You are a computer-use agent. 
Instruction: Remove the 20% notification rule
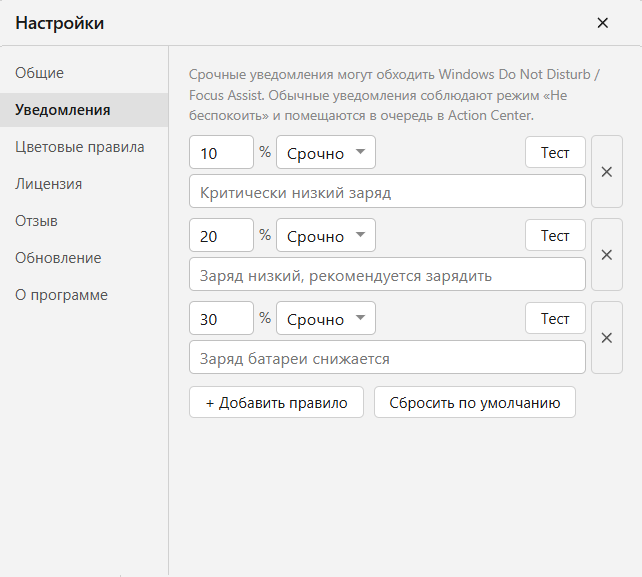[x=607, y=255]
